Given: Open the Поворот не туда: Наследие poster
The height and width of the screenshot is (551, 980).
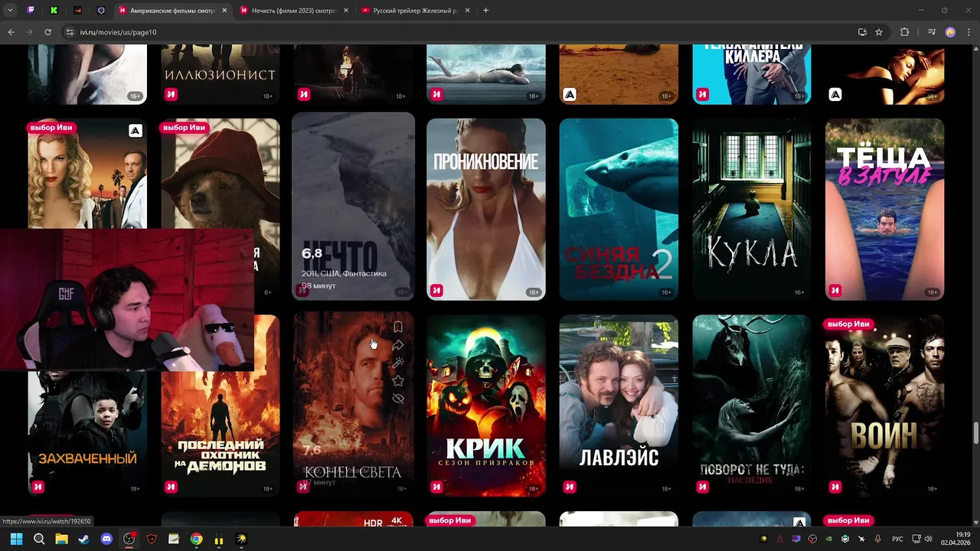Looking at the screenshot, I should click(752, 406).
